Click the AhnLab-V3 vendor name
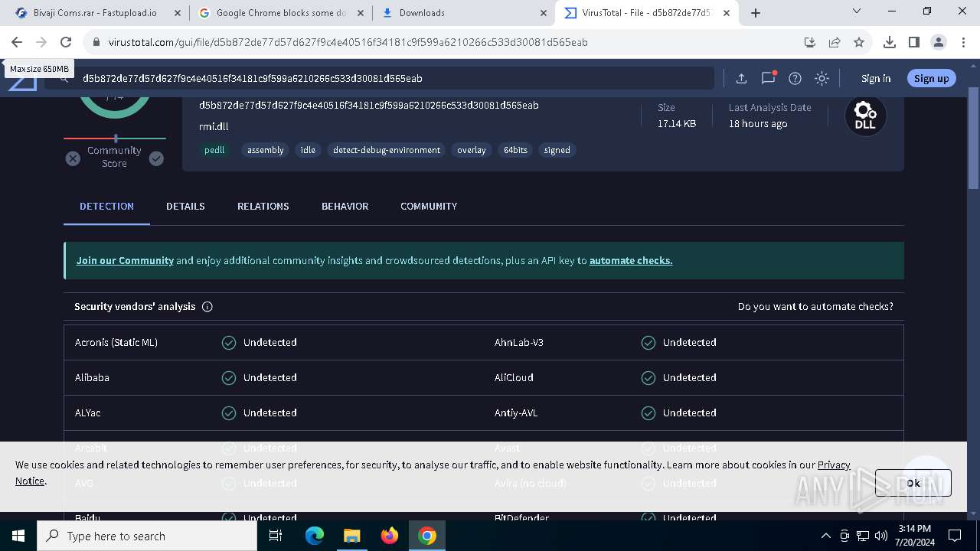 tap(519, 342)
